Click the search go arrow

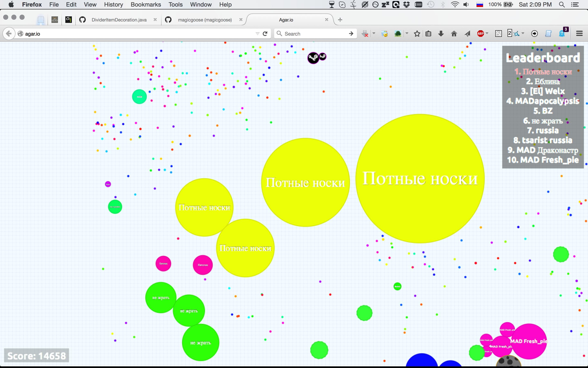click(351, 34)
